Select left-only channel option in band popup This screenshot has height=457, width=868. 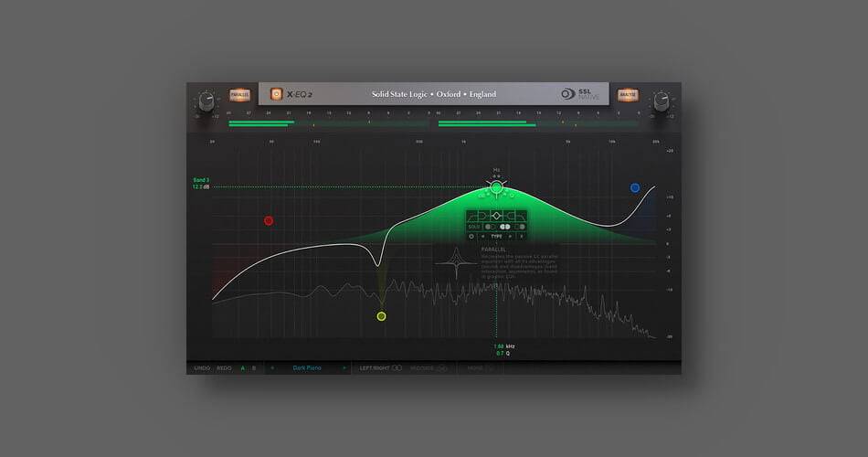(490, 227)
